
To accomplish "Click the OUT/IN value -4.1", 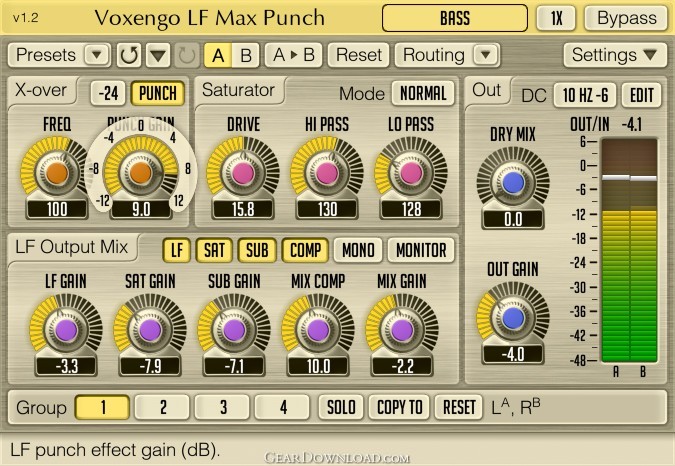I will tap(632, 125).
